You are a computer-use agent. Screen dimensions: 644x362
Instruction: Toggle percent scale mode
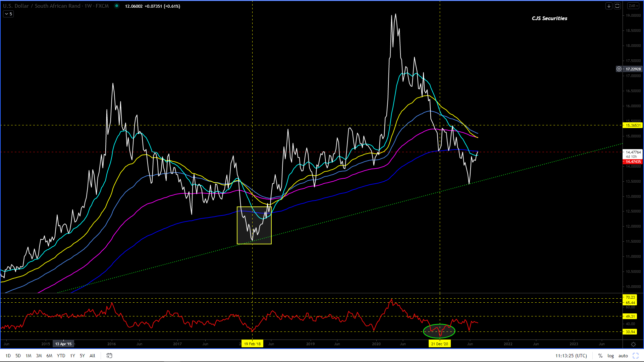pyautogui.click(x=600, y=356)
